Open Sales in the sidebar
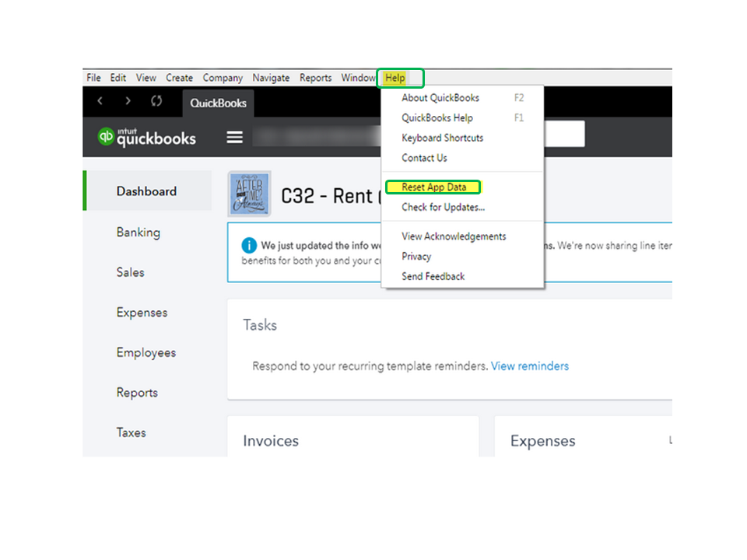The width and height of the screenshot is (747, 560). (130, 272)
